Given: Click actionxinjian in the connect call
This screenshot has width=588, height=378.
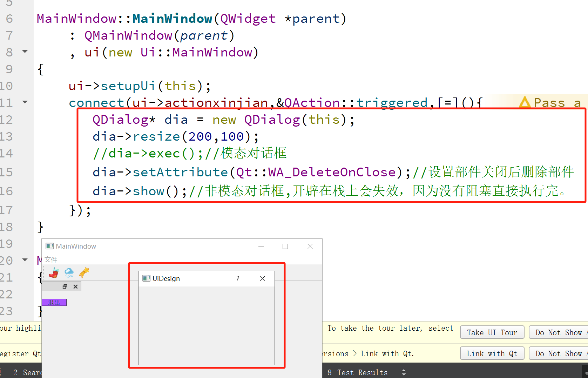Looking at the screenshot, I should [216, 103].
